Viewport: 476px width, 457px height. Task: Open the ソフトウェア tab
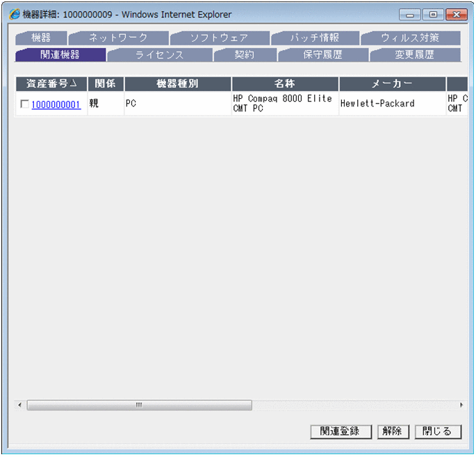coord(220,38)
